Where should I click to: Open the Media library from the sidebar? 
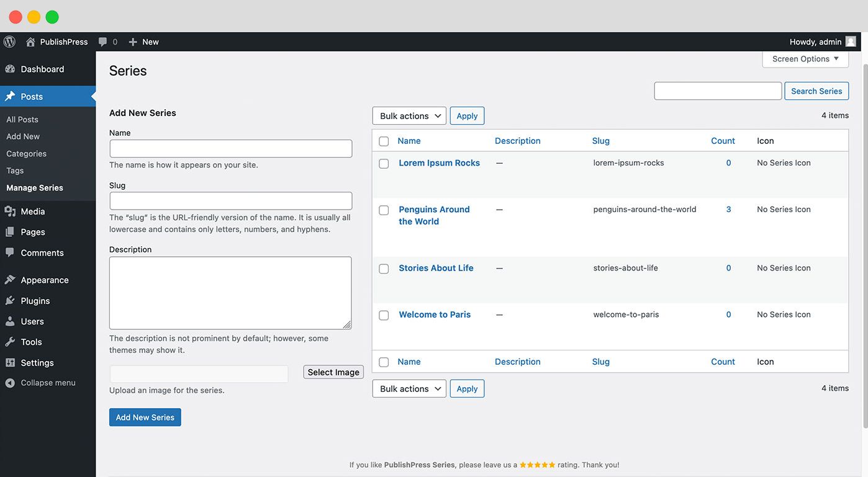tap(11, 211)
